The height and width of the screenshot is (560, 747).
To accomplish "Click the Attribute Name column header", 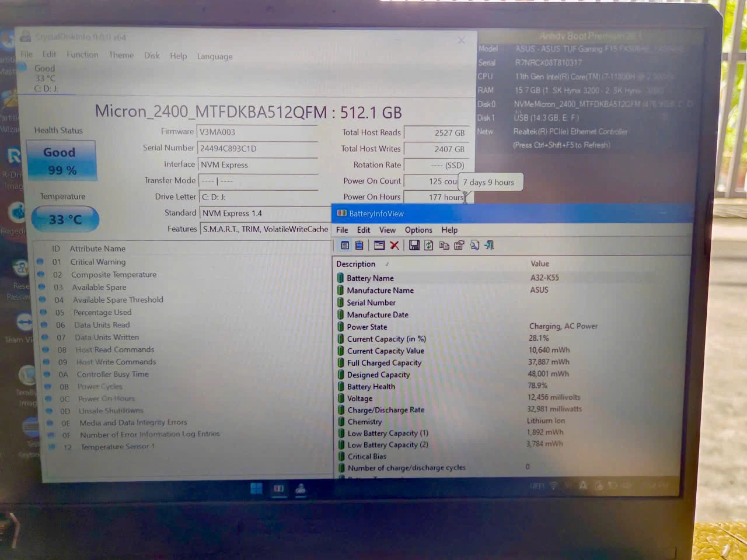I will point(97,249).
